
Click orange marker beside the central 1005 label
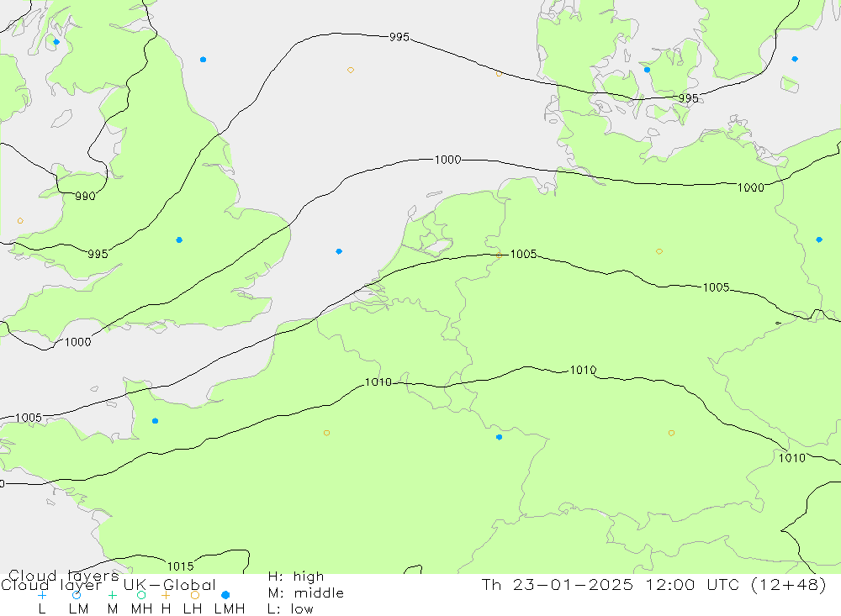coord(500,255)
